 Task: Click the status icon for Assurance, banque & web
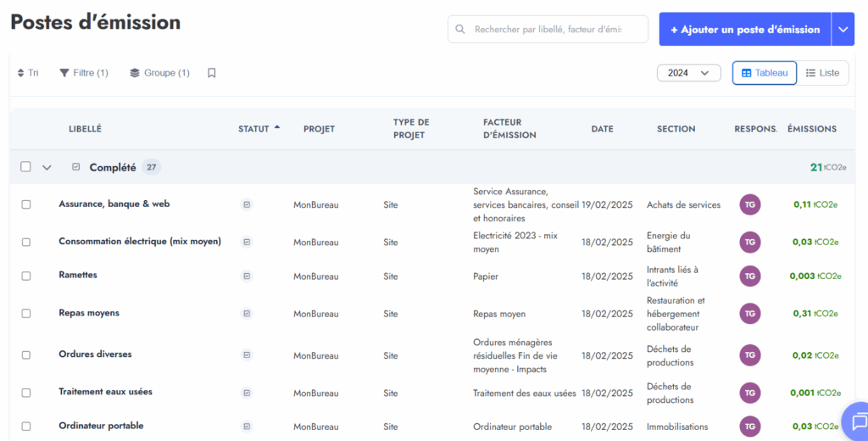coord(247,204)
